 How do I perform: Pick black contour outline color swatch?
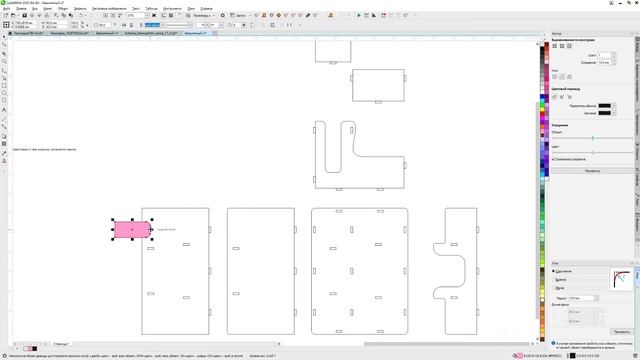click(604, 106)
